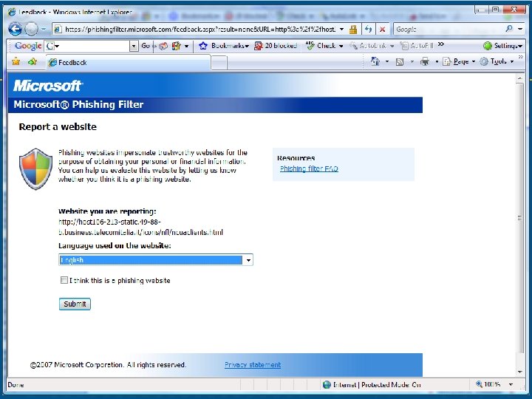
Task: Open the 100% zoom level dropdown
Action: coord(511,384)
